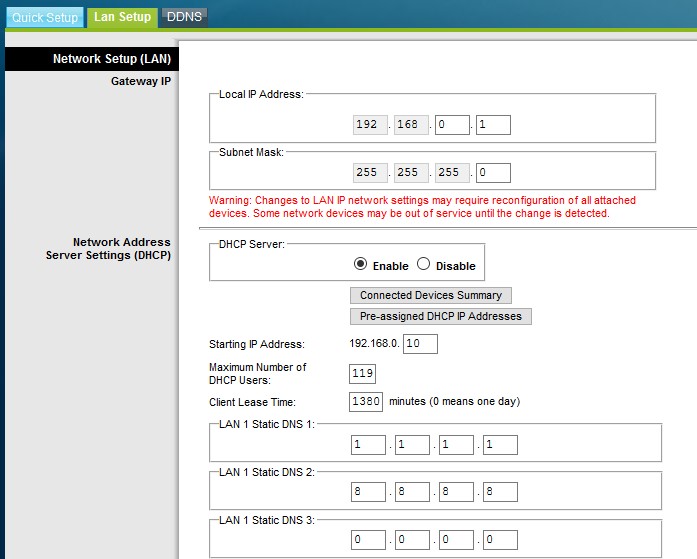Click the Network Address Server Settings (DHCP) label
The width and height of the screenshot is (697, 559).
[x=108, y=249]
